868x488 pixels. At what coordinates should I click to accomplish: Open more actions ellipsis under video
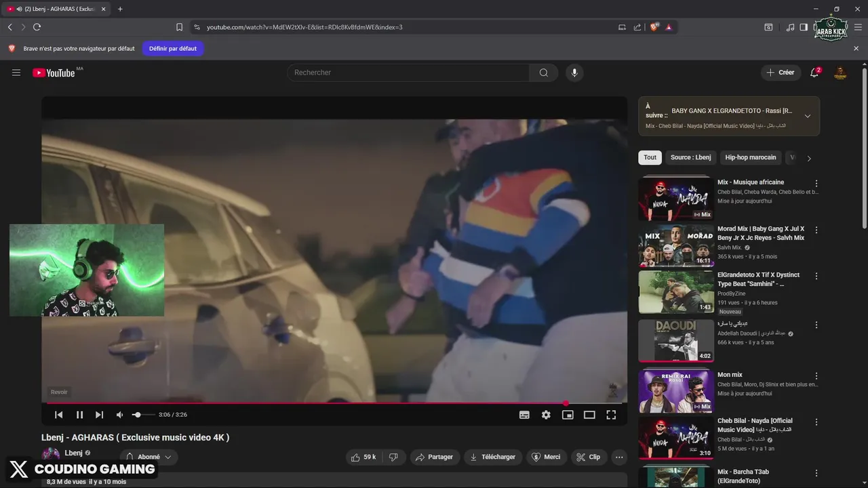619,457
